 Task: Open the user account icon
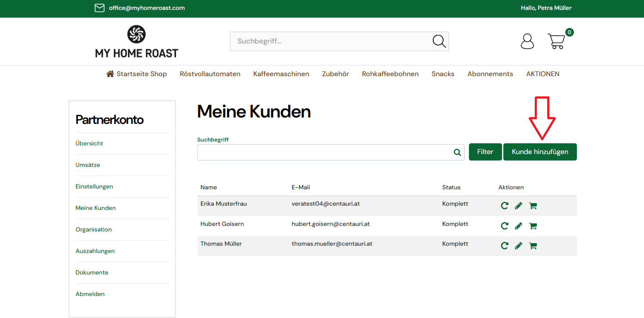coord(527,41)
